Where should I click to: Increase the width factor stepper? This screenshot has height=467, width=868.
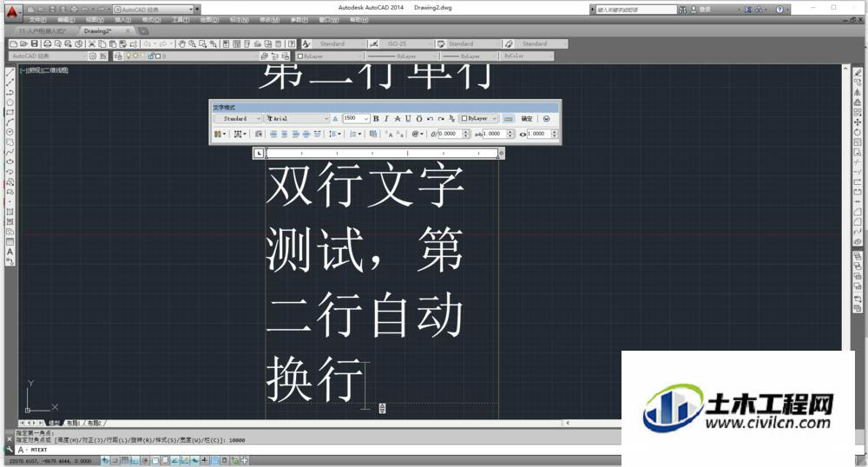click(554, 132)
